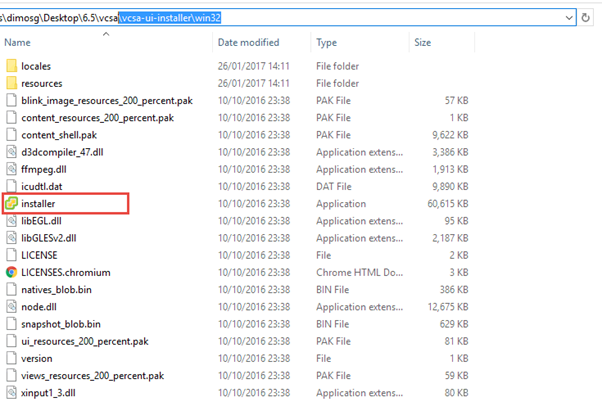Select the content_resources_200_percent.pak file name
Image resolution: width=602 pixels, height=420 pixels.
point(98,118)
